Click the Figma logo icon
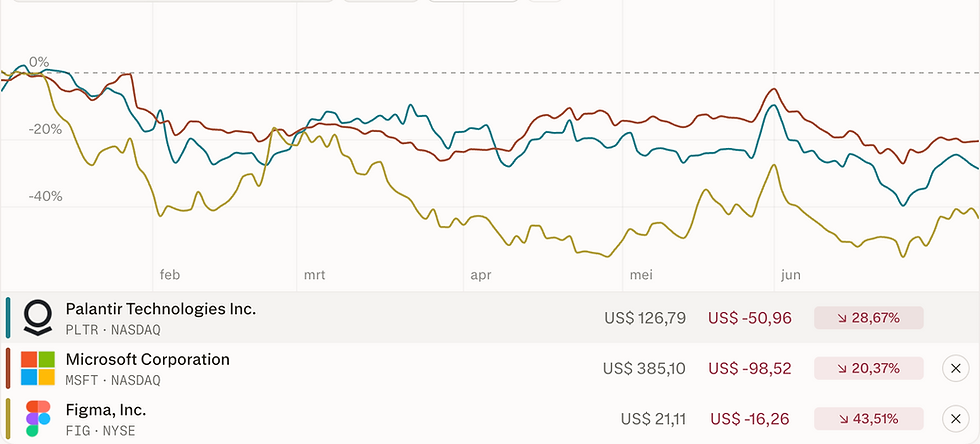 tap(38, 419)
